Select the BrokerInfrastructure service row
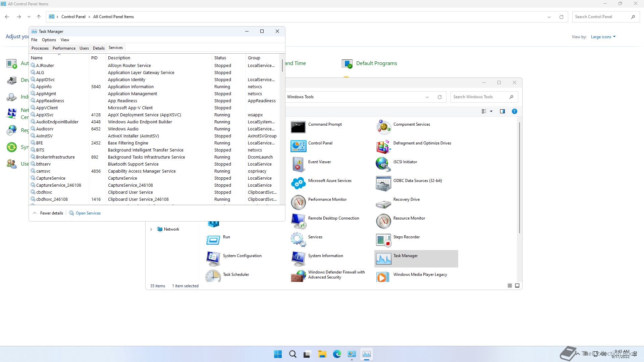644x362 pixels. pos(154,157)
